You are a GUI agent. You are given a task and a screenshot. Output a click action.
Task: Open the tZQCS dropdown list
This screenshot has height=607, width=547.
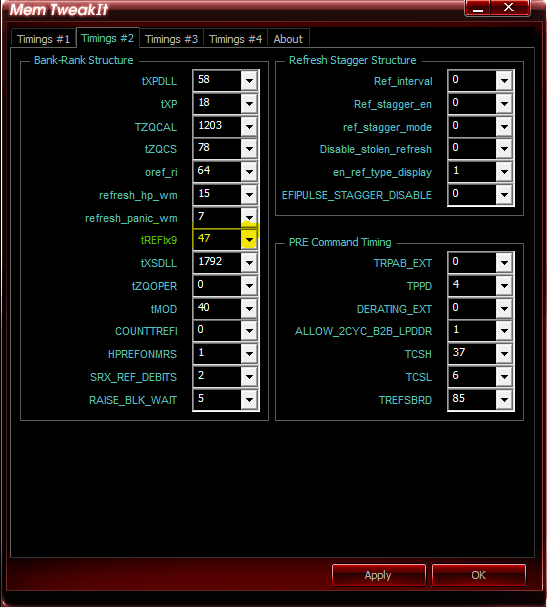point(249,149)
